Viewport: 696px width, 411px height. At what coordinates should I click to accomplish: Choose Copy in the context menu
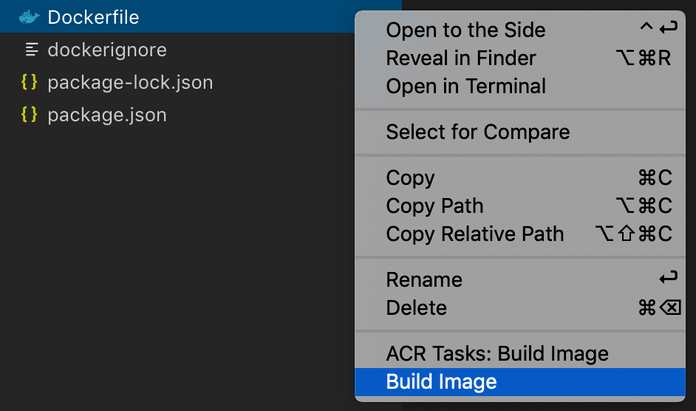pos(410,178)
